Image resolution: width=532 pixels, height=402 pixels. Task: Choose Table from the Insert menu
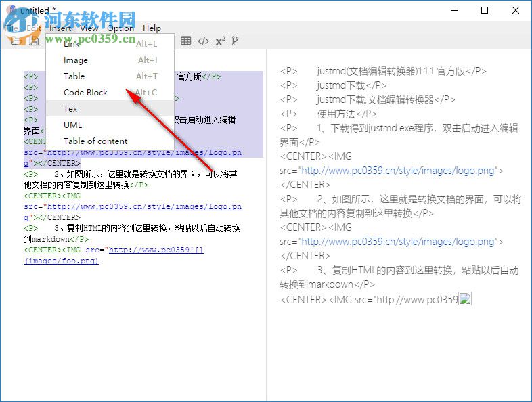pyautogui.click(x=110, y=76)
